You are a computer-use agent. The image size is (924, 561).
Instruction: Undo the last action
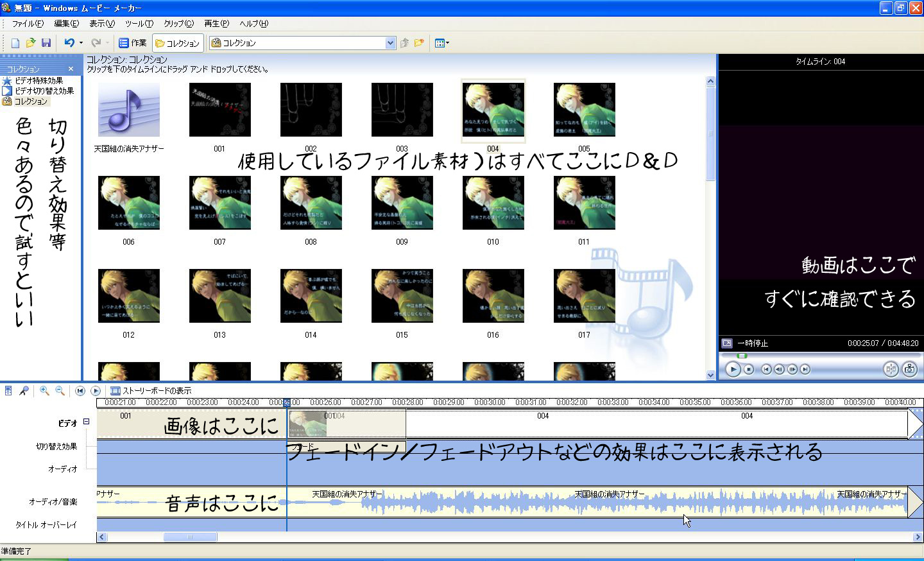coord(69,43)
